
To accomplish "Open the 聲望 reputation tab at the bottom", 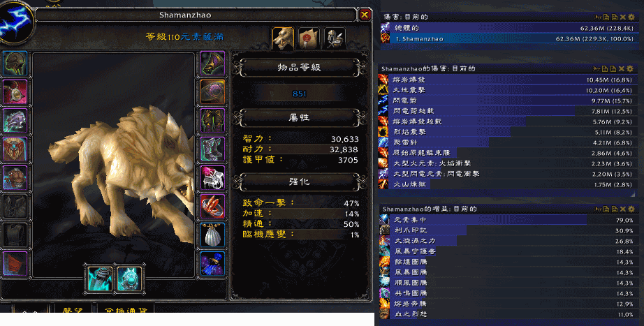I will point(72,309).
